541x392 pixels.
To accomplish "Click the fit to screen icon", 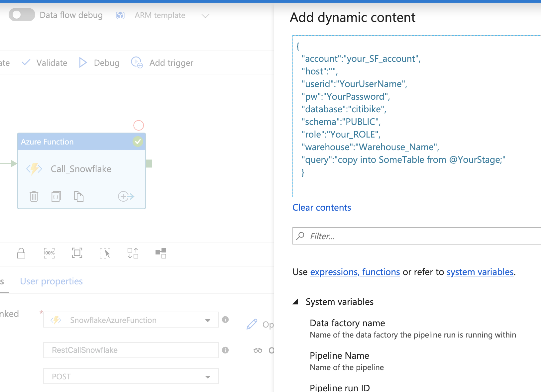I will pyautogui.click(x=77, y=253).
